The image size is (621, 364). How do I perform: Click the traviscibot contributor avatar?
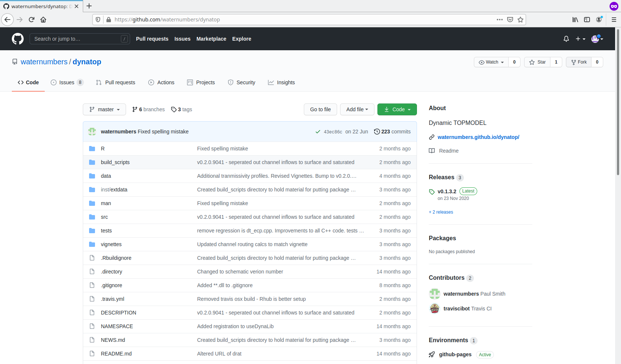click(x=435, y=309)
